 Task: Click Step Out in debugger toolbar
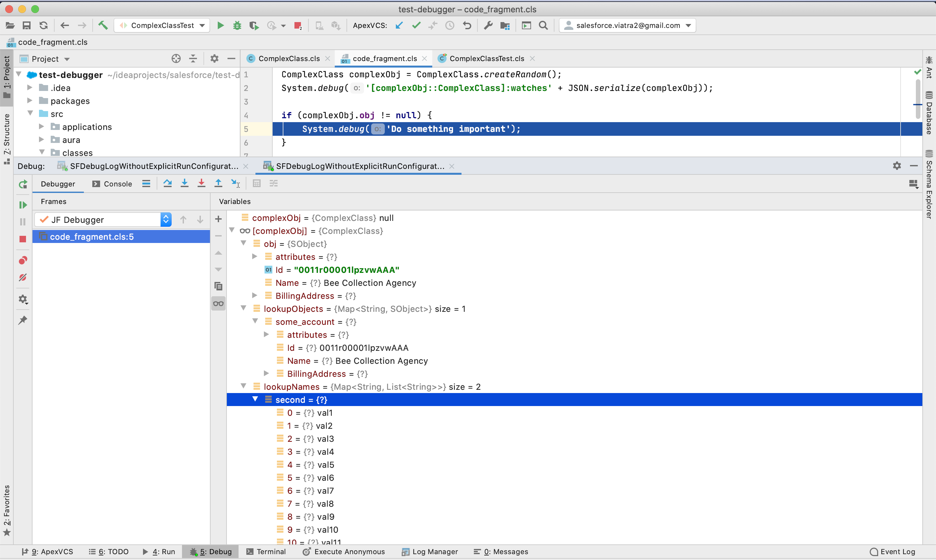click(218, 184)
